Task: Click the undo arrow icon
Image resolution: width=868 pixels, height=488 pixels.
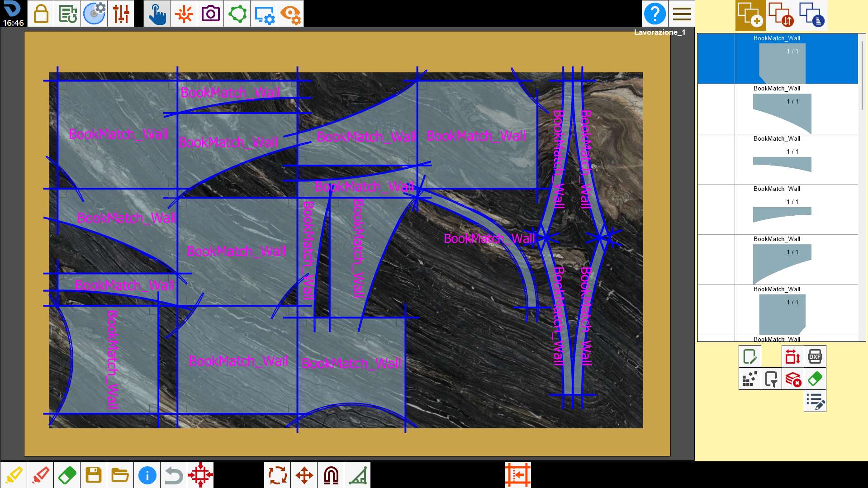Action: 174,475
